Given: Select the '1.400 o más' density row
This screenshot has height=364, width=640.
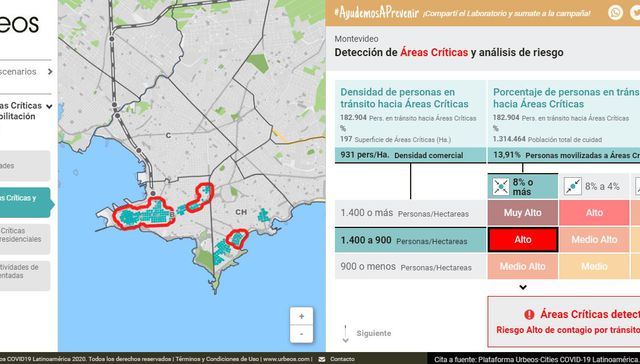Looking at the screenshot, I should [410, 213].
